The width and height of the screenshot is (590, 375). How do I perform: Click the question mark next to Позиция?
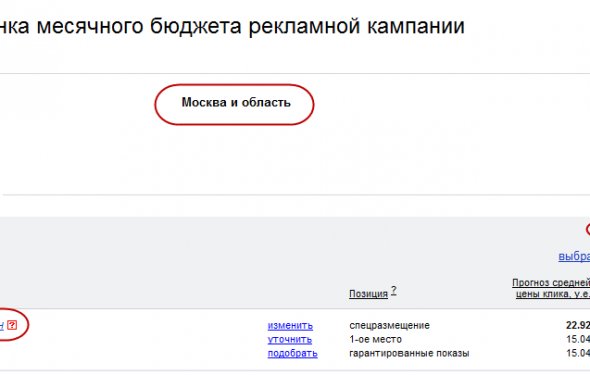pos(394,290)
